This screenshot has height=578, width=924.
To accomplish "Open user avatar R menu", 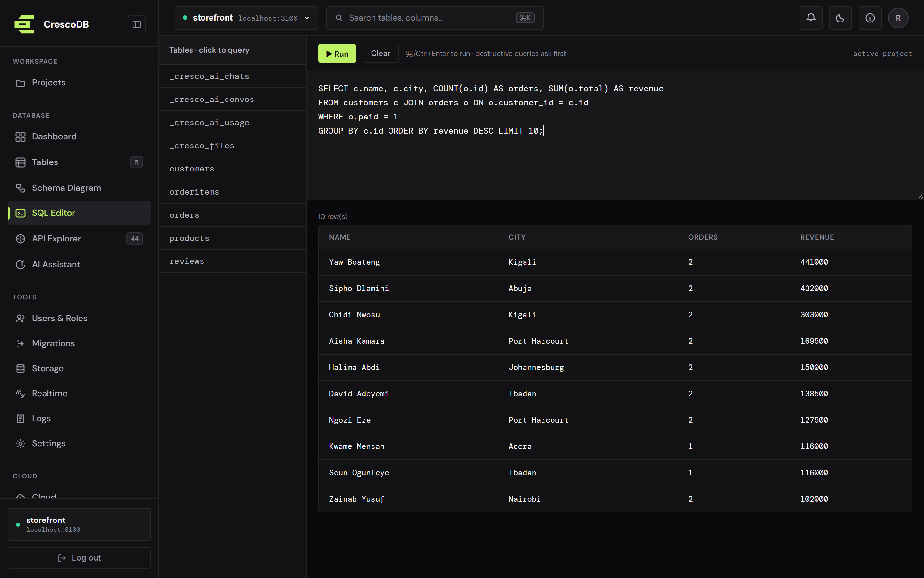I will click(898, 18).
